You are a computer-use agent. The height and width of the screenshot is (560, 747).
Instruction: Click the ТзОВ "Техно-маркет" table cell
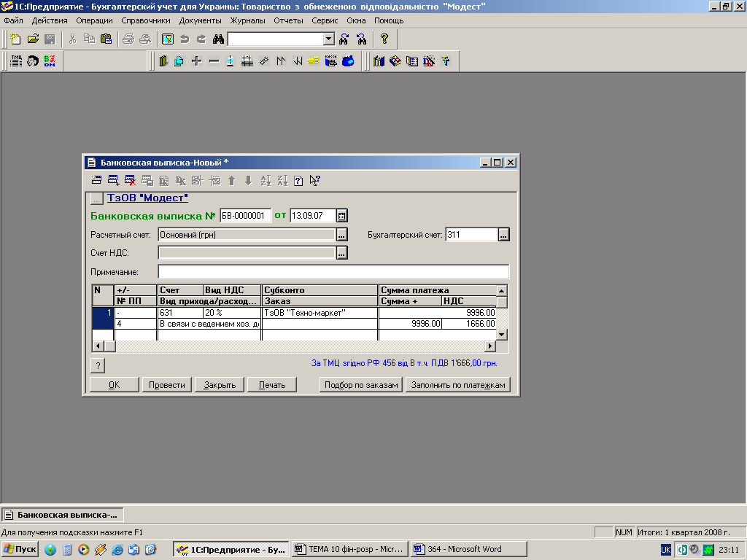pos(320,313)
